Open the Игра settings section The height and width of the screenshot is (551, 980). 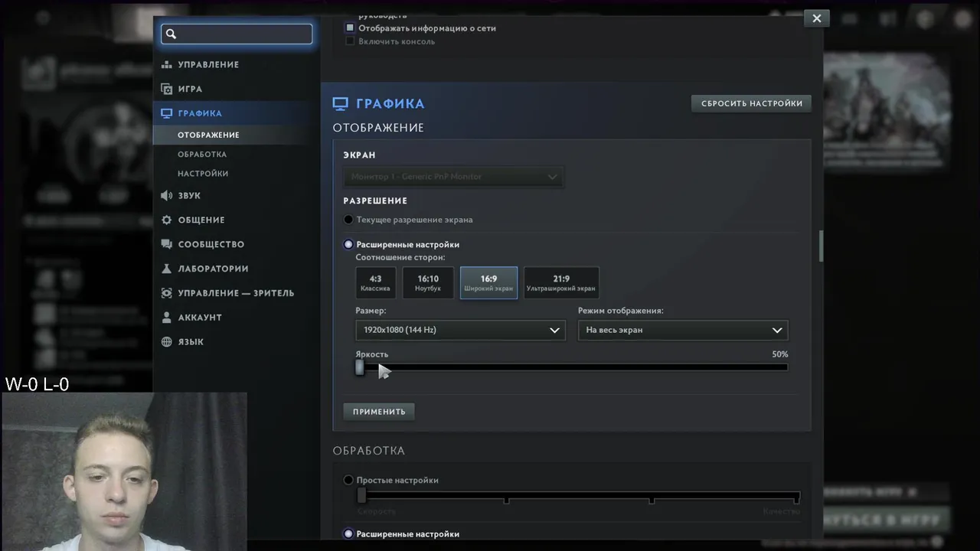point(190,89)
